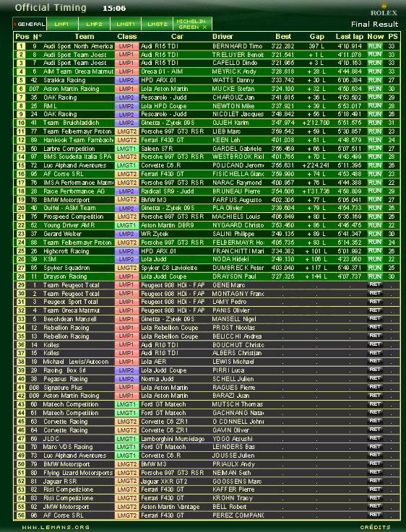The width and height of the screenshot is (406, 532).
Task: Click the LMP1 class badge for Audi car 9
Action: point(126,46)
